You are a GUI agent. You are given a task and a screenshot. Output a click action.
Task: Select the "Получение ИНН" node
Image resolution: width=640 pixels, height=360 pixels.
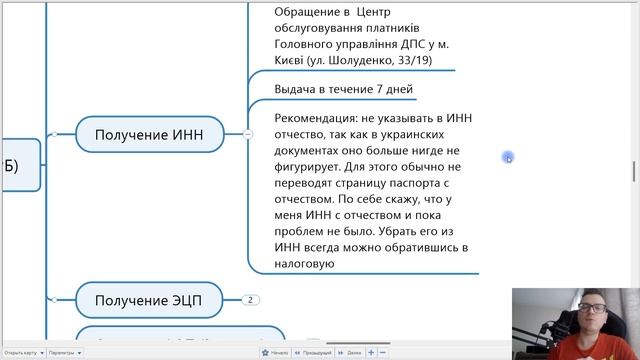(150, 134)
